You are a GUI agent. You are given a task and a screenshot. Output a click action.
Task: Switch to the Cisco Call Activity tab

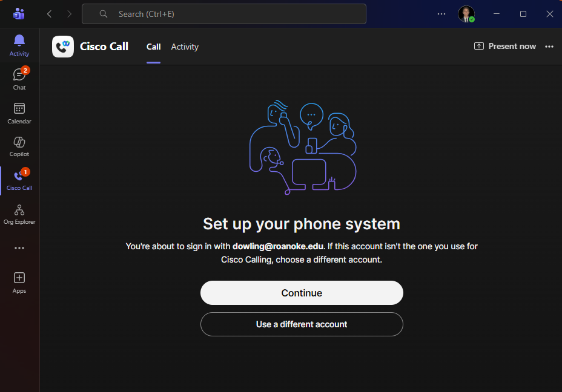(185, 47)
